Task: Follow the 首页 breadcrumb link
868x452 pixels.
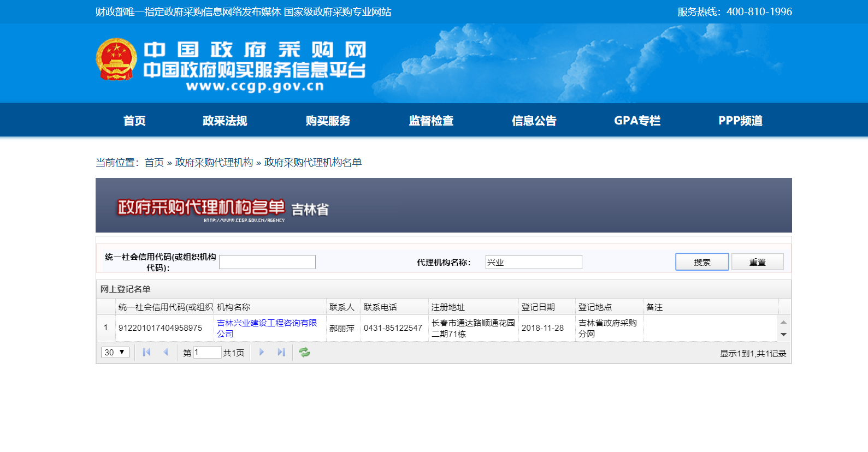Action: click(154, 163)
